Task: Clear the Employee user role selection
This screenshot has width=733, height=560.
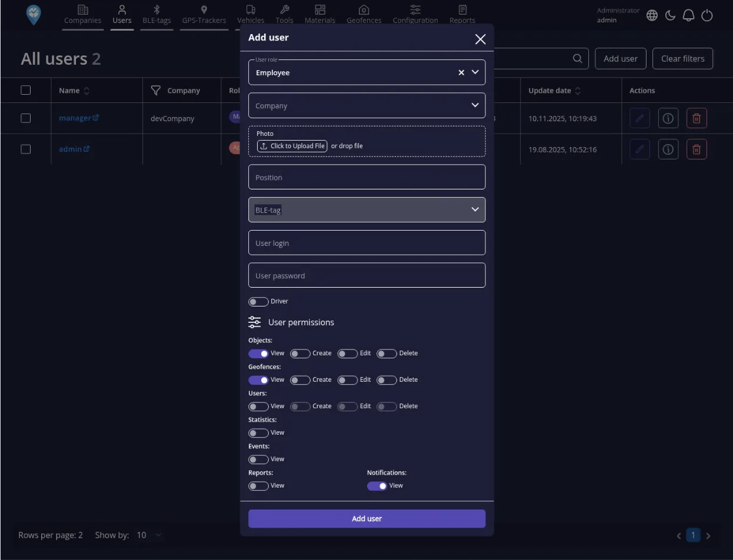Action: click(x=461, y=72)
